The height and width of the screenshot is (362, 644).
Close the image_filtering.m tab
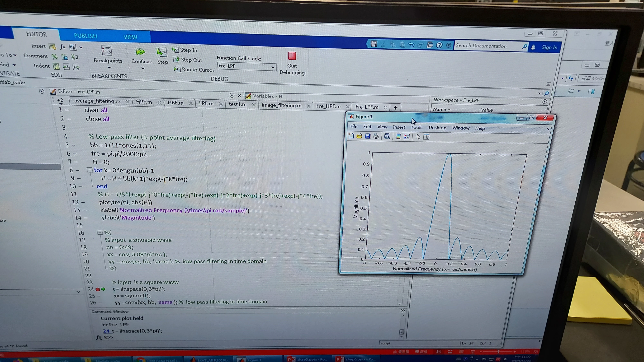(308, 106)
